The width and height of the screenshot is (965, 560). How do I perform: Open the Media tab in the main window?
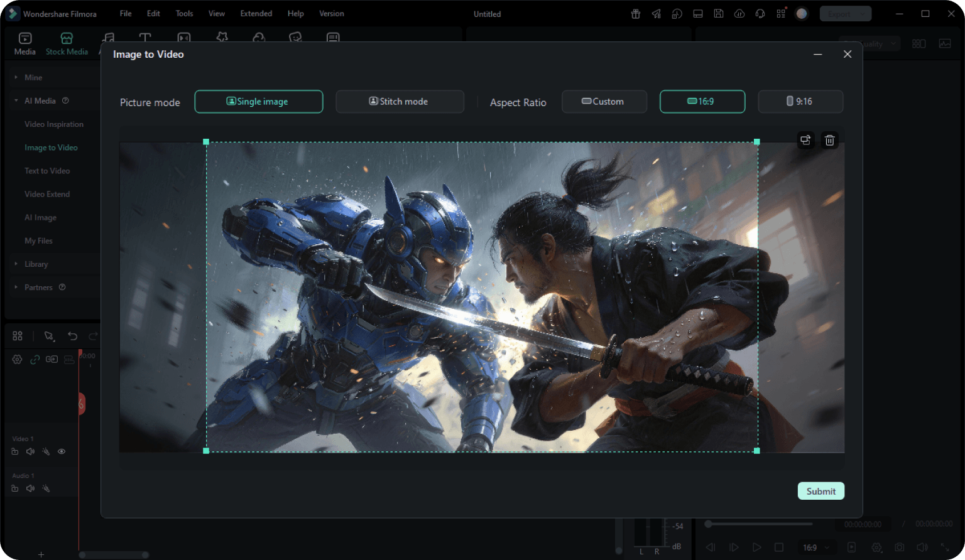(25, 44)
